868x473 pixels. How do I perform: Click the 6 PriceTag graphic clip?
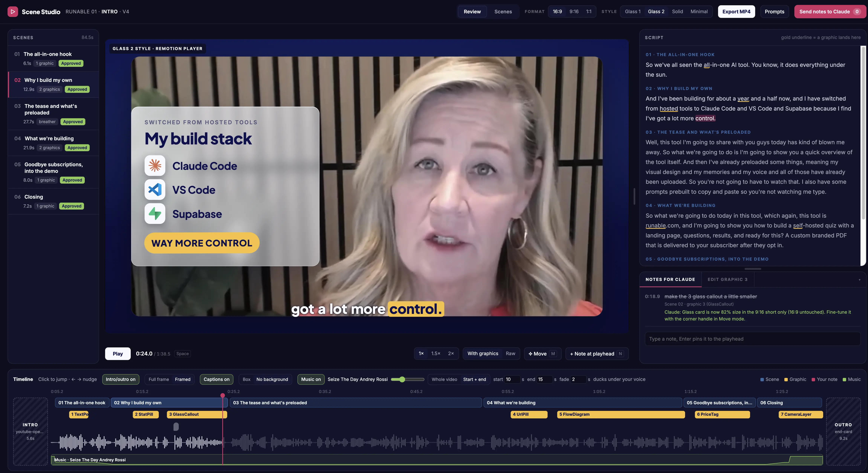tap(722, 414)
